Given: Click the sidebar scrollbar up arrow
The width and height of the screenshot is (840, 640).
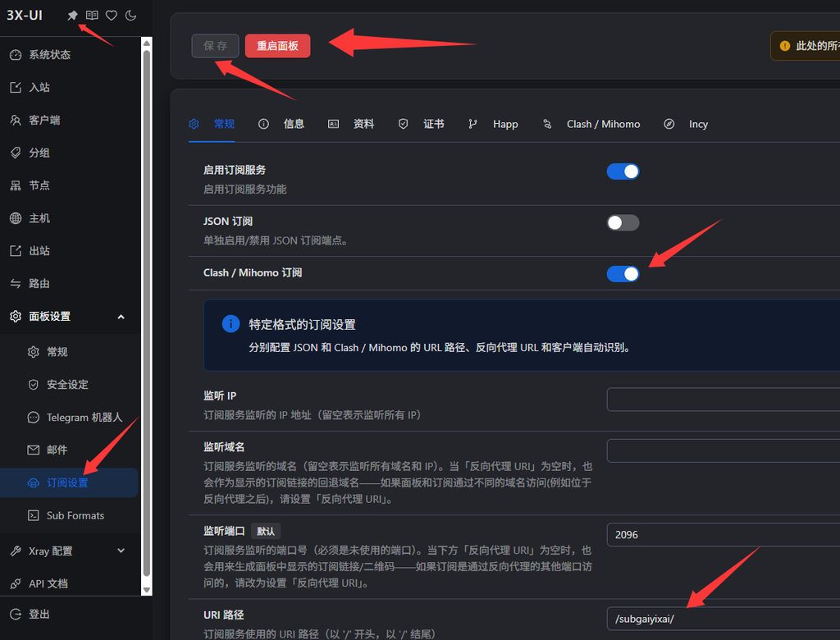Looking at the screenshot, I should click(146, 43).
